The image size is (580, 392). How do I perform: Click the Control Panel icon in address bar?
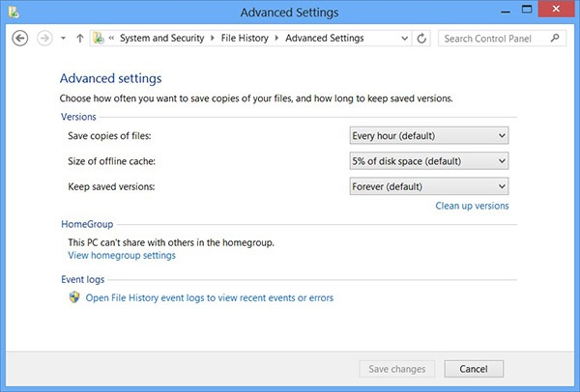(99, 39)
